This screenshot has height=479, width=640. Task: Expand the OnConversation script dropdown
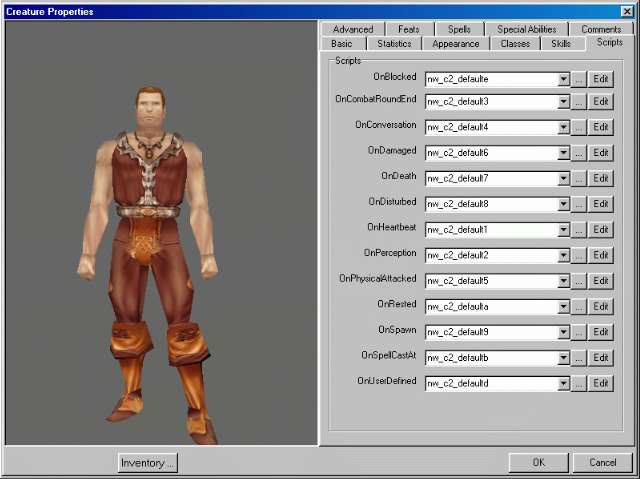[563, 127]
